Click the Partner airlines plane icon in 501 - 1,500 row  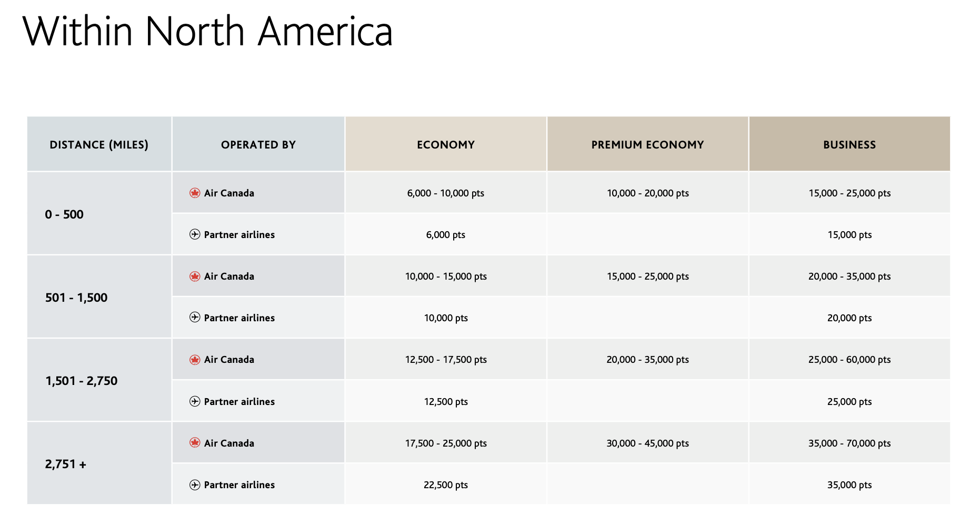click(x=195, y=318)
